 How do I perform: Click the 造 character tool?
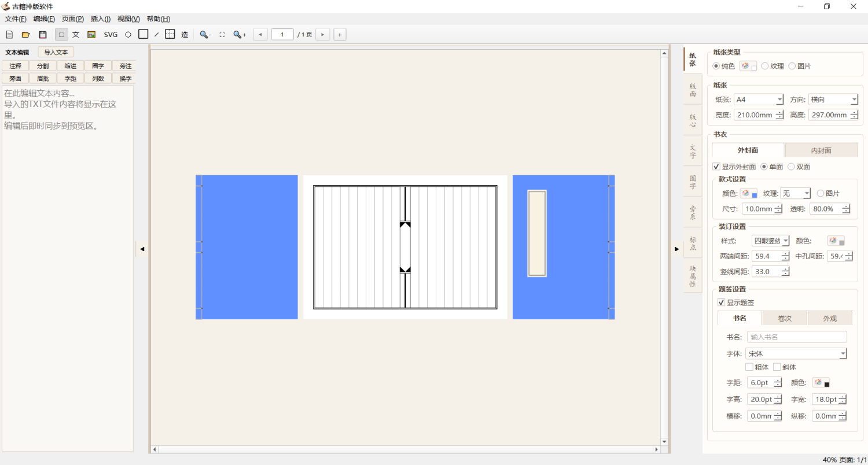[185, 35]
